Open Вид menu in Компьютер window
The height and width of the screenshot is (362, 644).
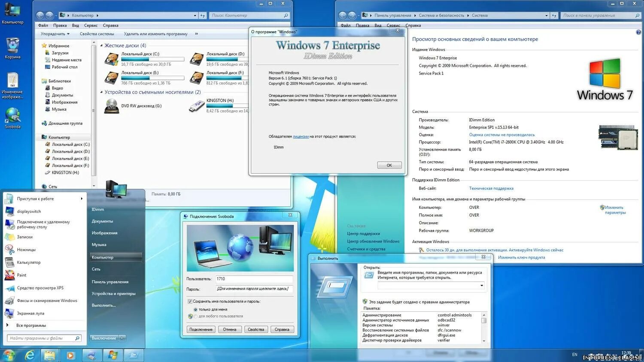point(75,25)
